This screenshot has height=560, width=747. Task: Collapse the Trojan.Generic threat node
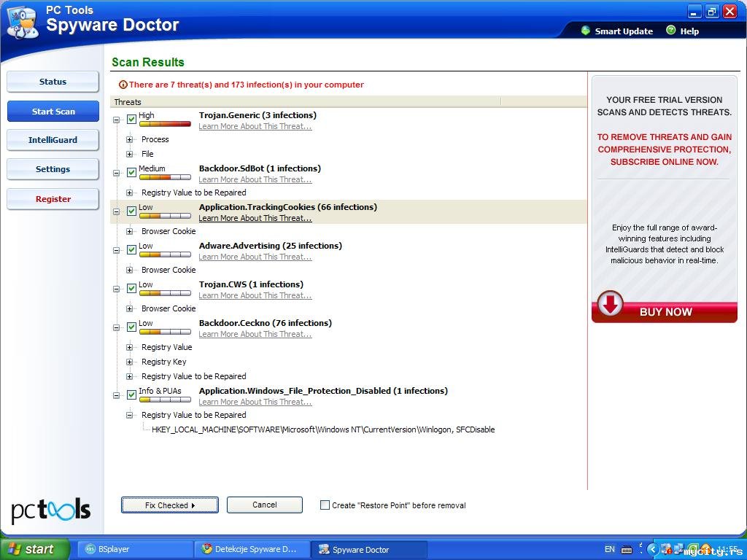pos(116,120)
